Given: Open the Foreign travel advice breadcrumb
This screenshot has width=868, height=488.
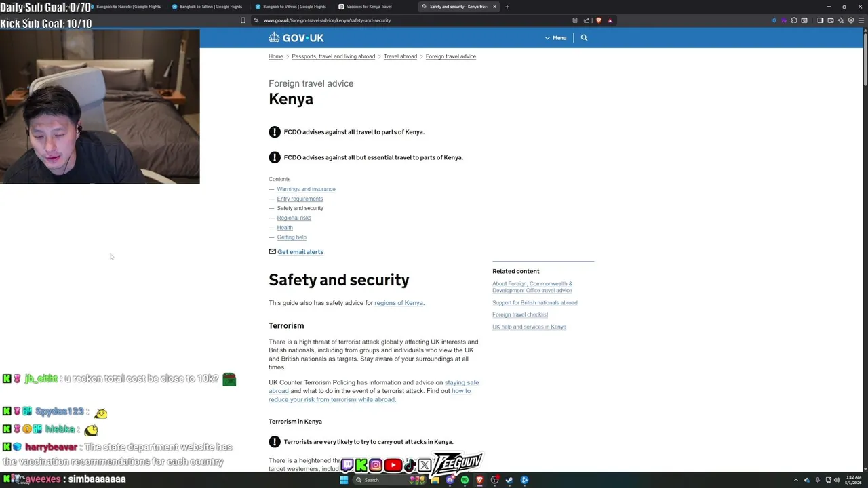Looking at the screenshot, I should (450, 56).
